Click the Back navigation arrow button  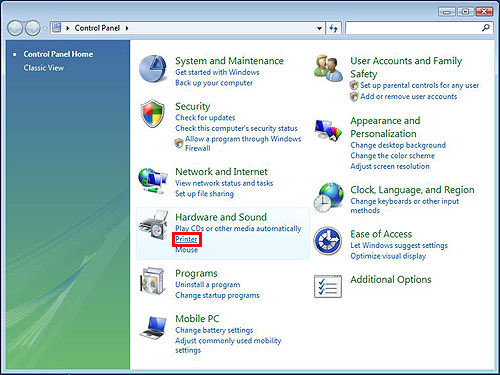click(x=15, y=28)
